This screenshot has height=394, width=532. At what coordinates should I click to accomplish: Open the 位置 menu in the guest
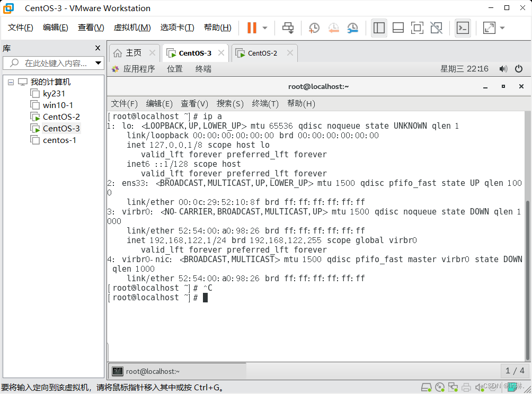[x=175, y=69]
